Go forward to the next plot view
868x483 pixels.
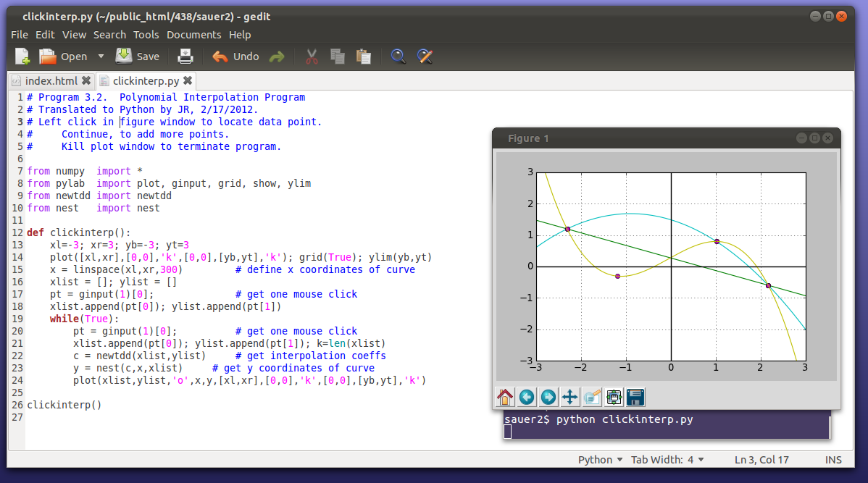pyautogui.click(x=548, y=397)
